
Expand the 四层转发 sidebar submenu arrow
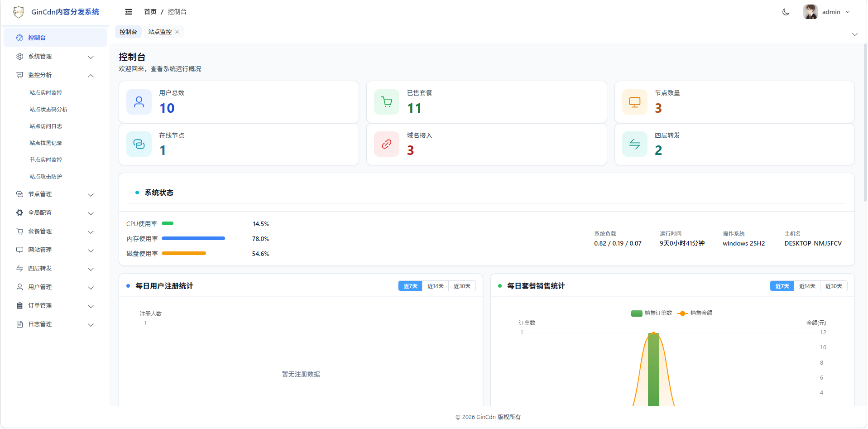point(91,269)
